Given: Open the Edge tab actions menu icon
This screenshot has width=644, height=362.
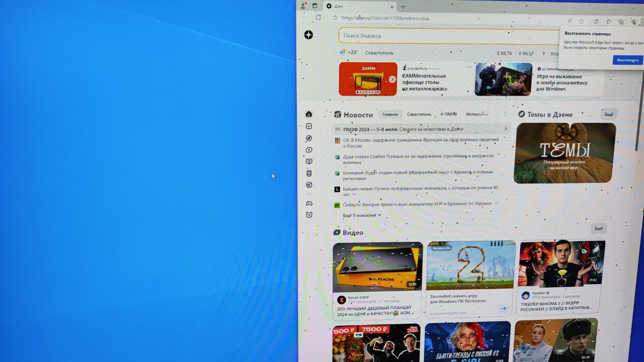Looking at the screenshot, I should [x=315, y=6].
